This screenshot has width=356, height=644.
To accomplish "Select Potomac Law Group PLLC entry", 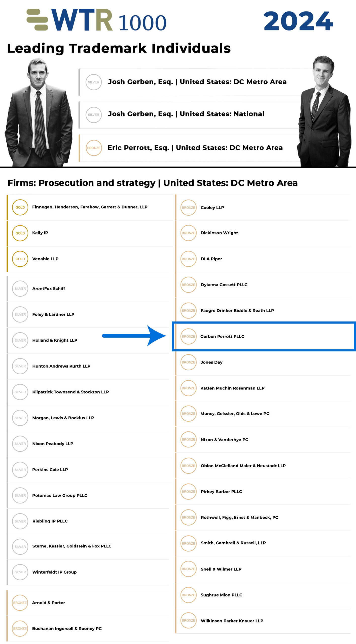I will coord(60,495).
